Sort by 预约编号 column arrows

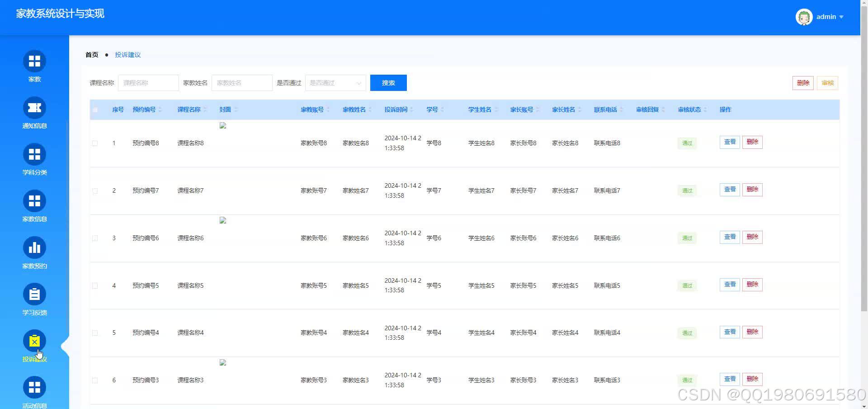pos(160,109)
